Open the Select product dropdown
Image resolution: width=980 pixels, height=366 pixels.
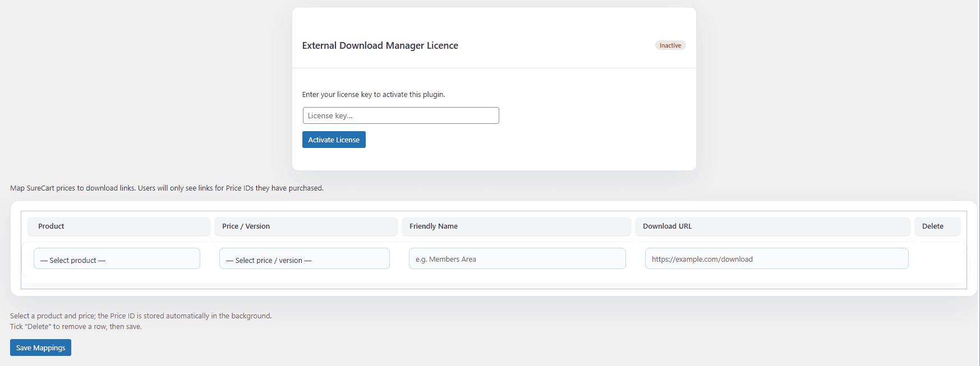point(117,258)
